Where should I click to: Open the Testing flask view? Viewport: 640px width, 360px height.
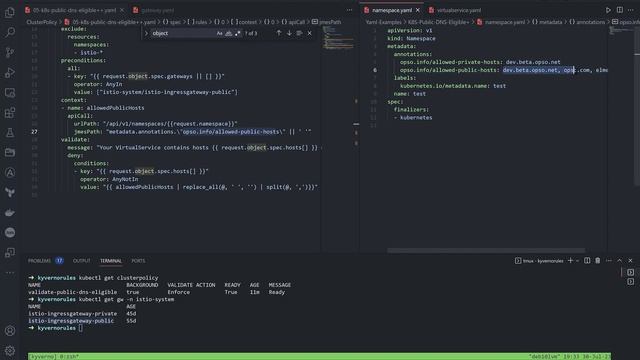pos(10,133)
